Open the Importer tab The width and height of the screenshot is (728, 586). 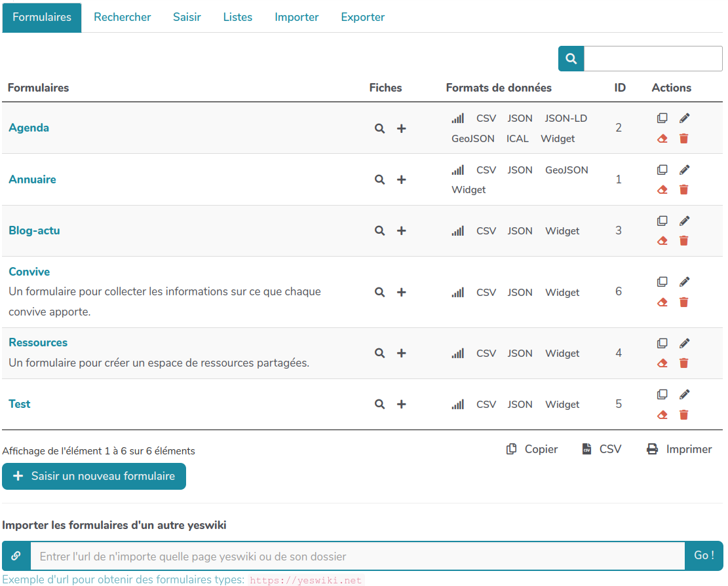click(296, 18)
